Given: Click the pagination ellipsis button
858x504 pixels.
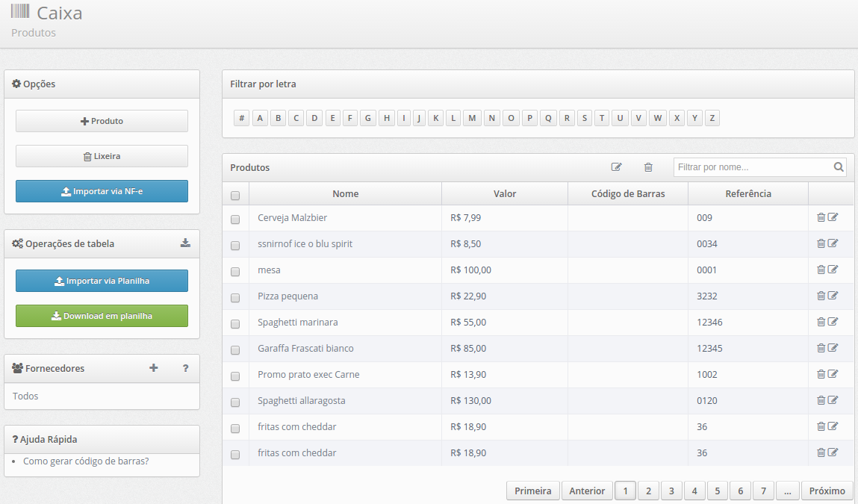Looking at the screenshot, I should pos(787,491).
